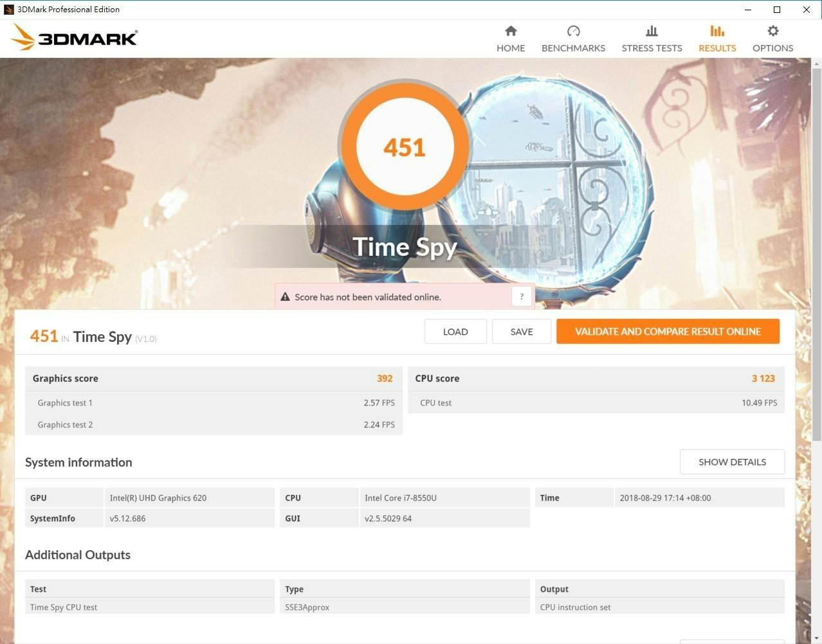This screenshot has height=644, width=822.
Task: Click the 2.57 FPS value
Action: click(379, 403)
